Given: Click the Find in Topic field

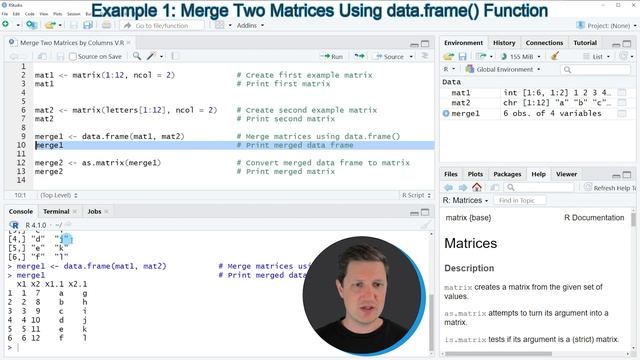Looking at the screenshot, I should tap(520, 200).
